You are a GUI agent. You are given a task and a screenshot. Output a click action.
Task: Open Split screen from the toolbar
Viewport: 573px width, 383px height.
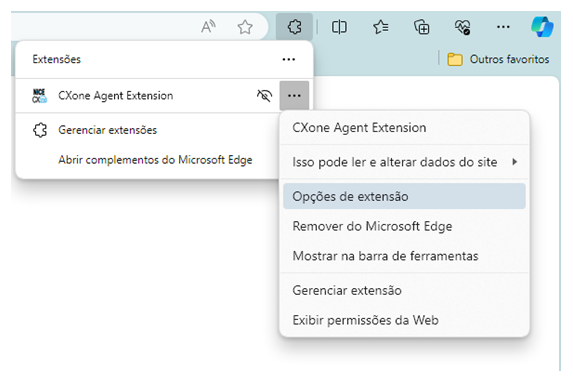[x=339, y=27]
